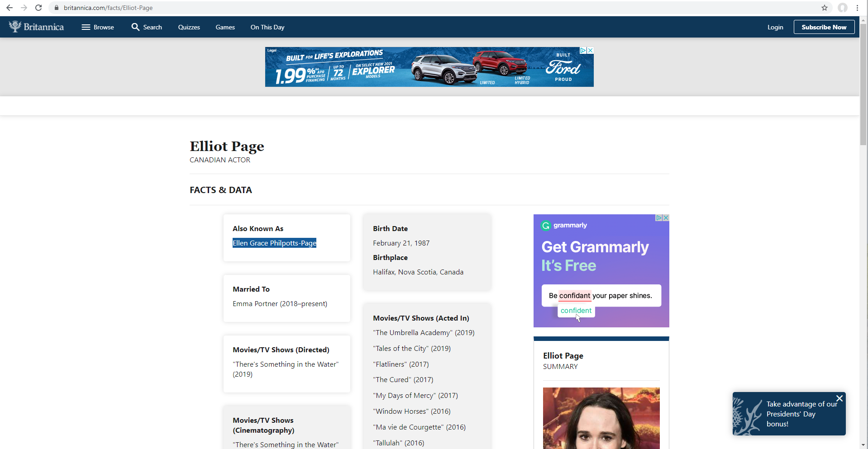868x449 pixels.
Task: Click the highlighted name Ellen Grace Philpotts-Page
Action: [x=274, y=243]
